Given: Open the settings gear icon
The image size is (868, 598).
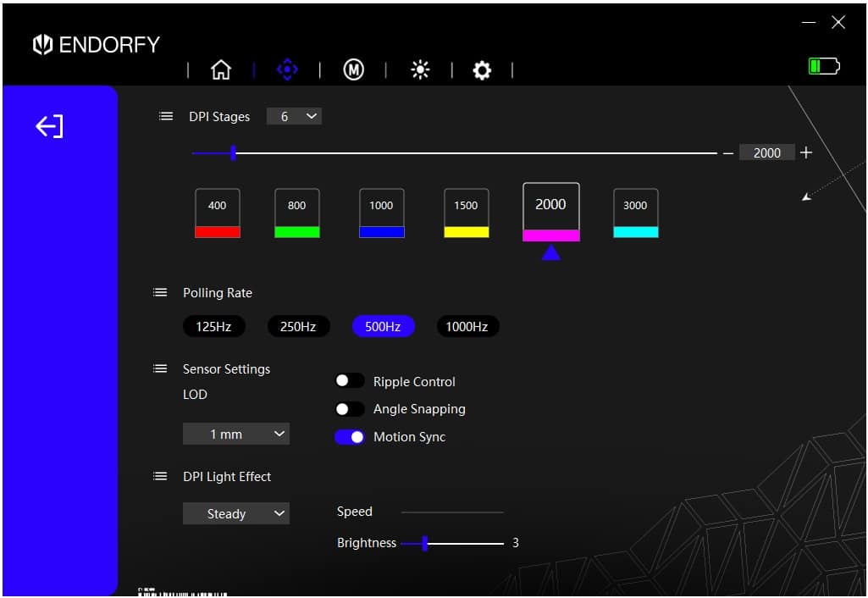Looking at the screenshot, I should click(x=482, y=70).
